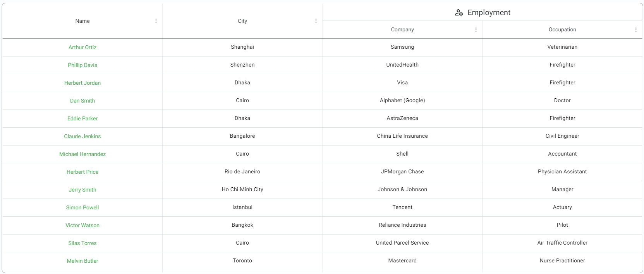This screenshot has height=274, width=644.
Task: Follow the Herbert Jordan link
Action: 82,83
